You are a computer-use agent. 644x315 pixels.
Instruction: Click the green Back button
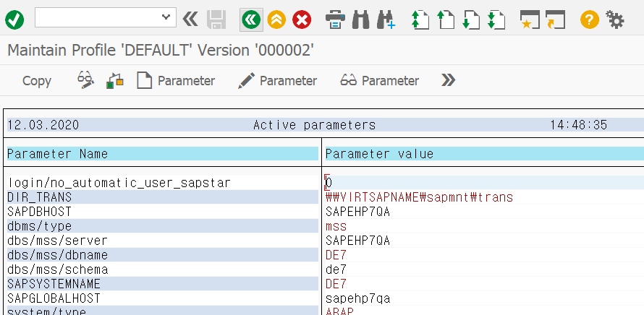[x=251, y=20]
